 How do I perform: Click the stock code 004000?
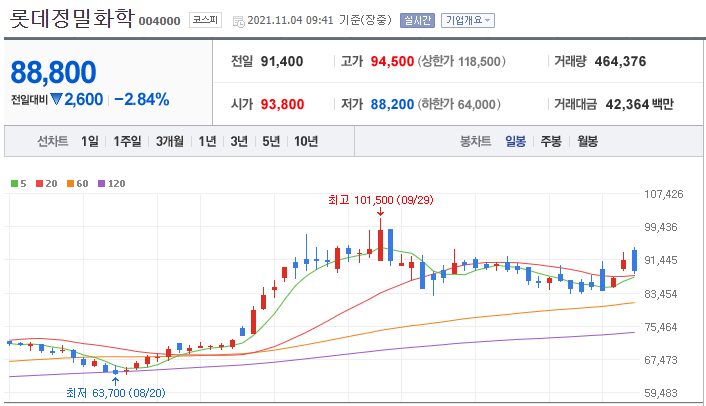point(159,21)
